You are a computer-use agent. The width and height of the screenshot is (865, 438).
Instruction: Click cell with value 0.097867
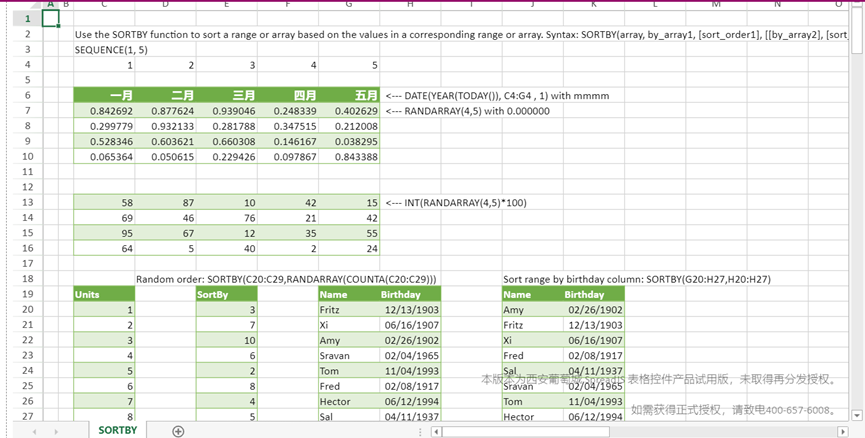click(288, 157)
